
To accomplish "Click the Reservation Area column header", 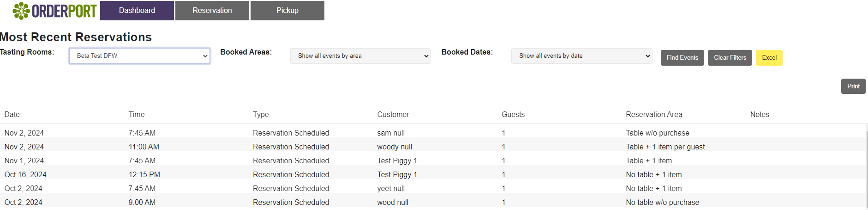I will tap(653, 115).
